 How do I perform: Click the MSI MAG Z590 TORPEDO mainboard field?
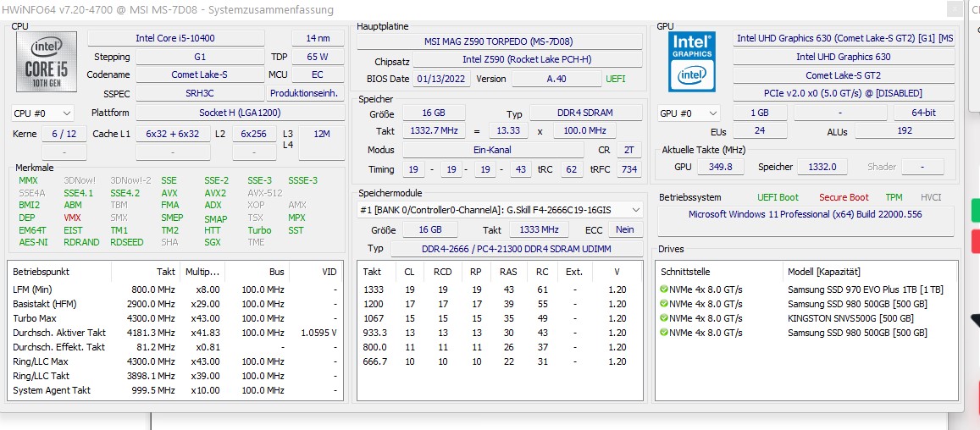coord(500,41)
